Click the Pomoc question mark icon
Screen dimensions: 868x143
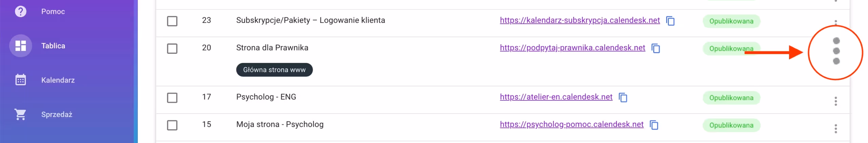(x=20, y=11)
